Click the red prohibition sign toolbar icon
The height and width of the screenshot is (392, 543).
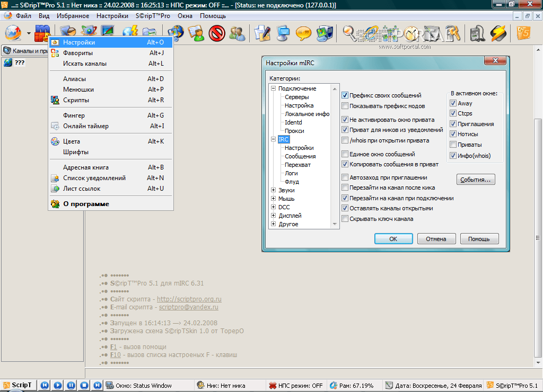(x=217, y=33)
